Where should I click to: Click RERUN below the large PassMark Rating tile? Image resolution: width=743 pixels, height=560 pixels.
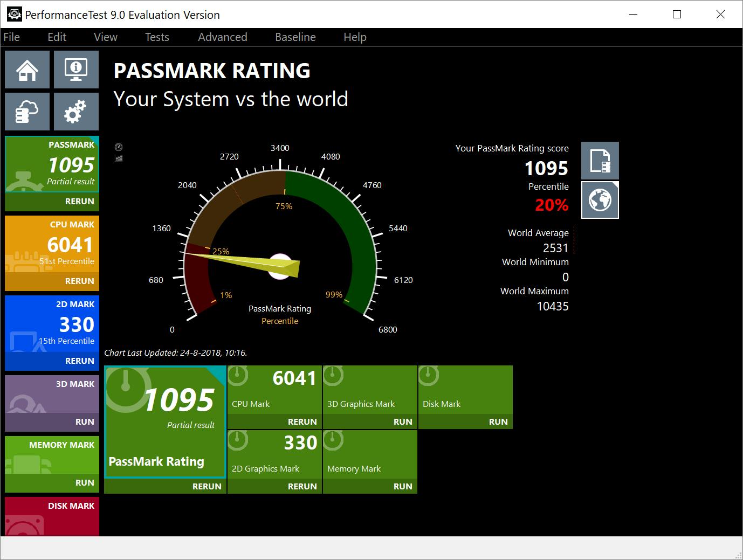(x=165, y=486)
